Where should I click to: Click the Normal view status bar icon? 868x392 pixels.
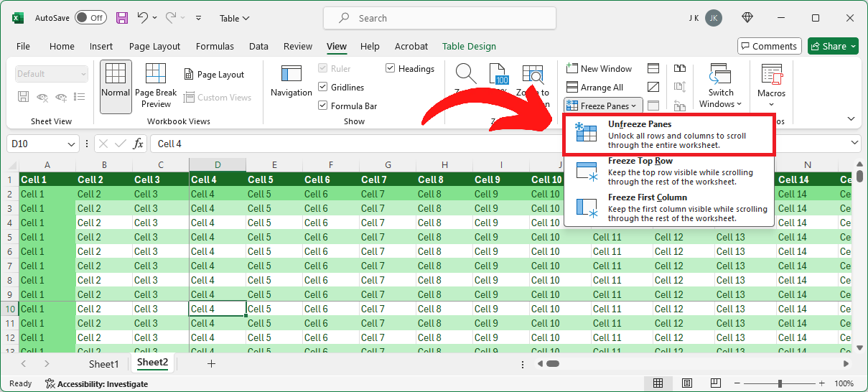[x=658, y=383]
